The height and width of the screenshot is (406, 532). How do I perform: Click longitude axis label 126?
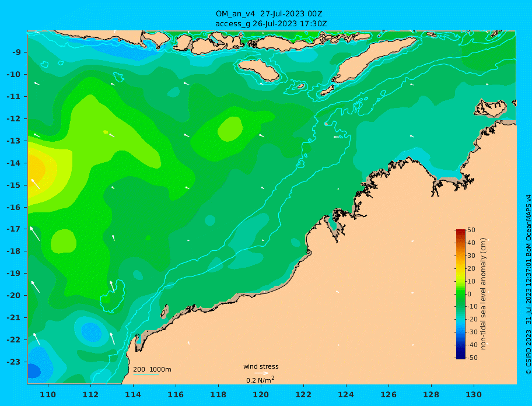pyautogui.click(x=388, y=394)
